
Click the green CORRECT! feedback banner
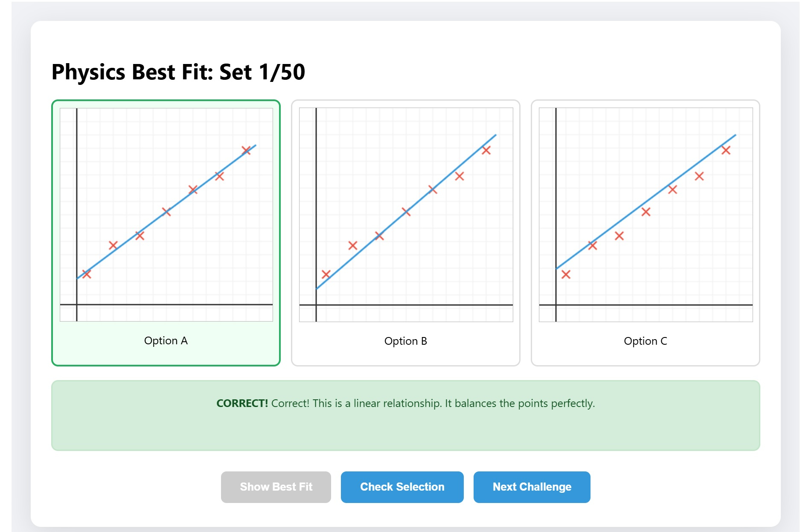(405, 415)
